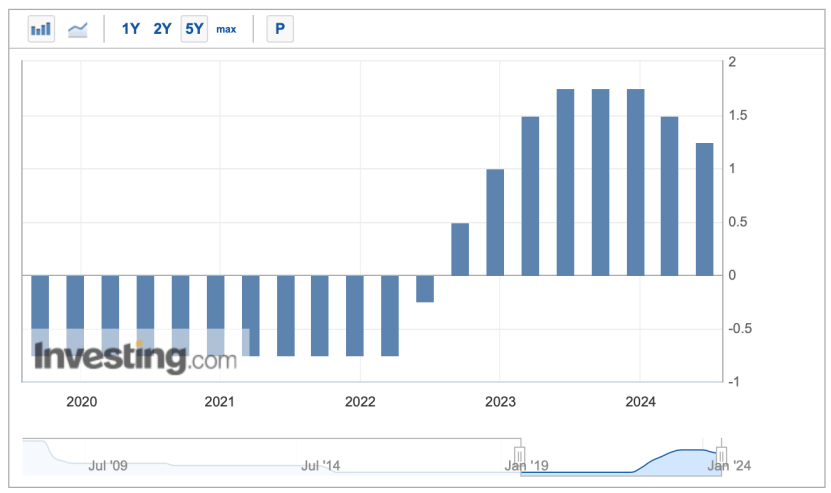This screenshot has height=493, width=831.
Task: Click the tallest bar just before 2024
Action: 635,182
